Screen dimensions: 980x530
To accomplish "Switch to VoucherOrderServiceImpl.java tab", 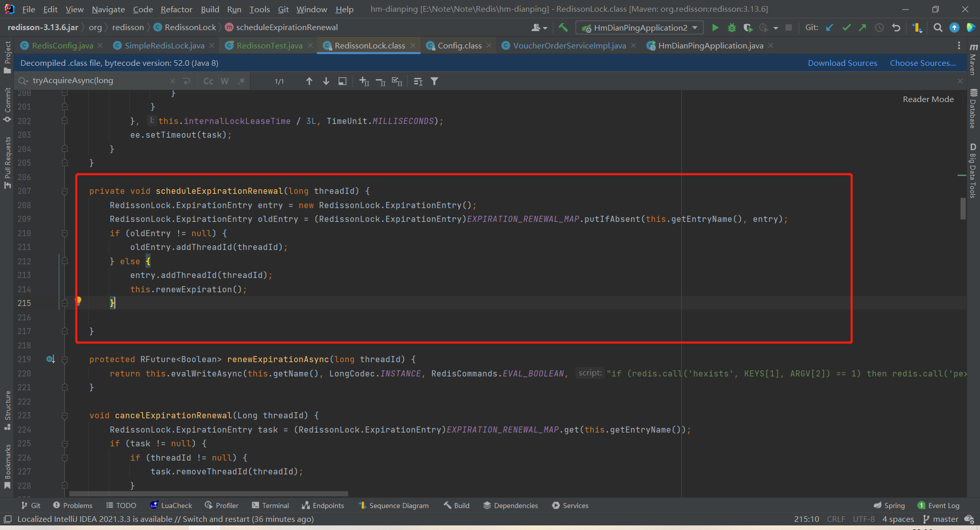I will 569,45.
